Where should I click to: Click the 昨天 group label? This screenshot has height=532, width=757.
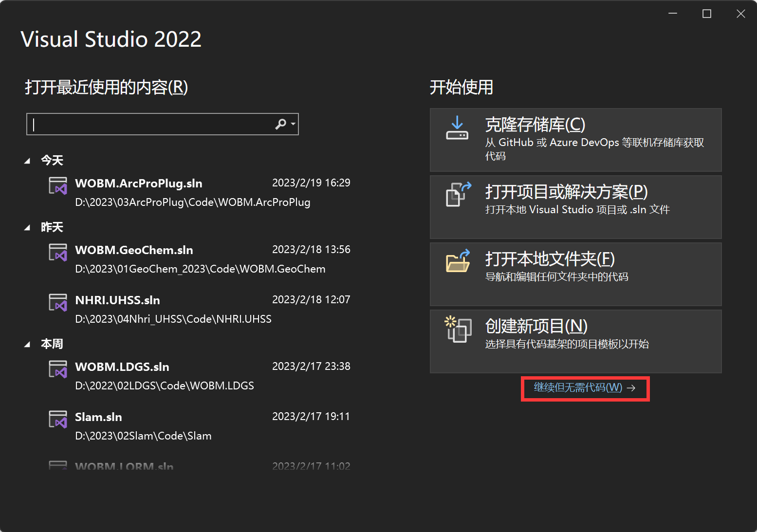tap(52, 227)
